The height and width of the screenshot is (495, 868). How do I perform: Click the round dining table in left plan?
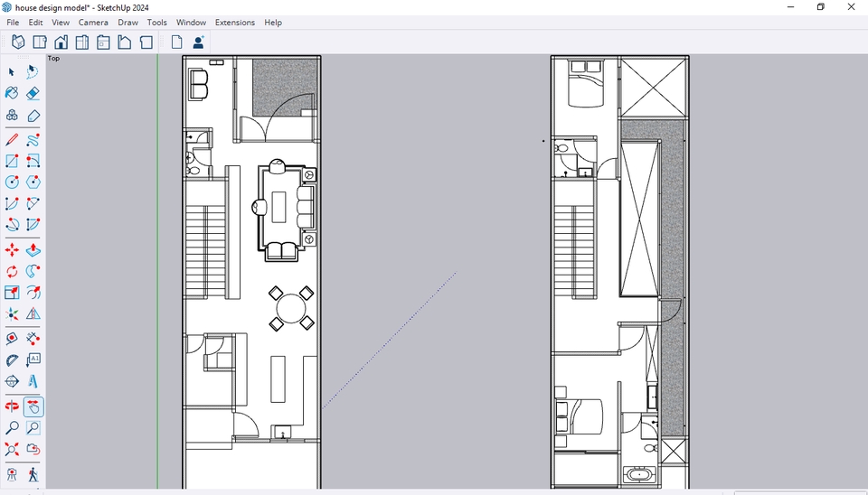(291, 309)
